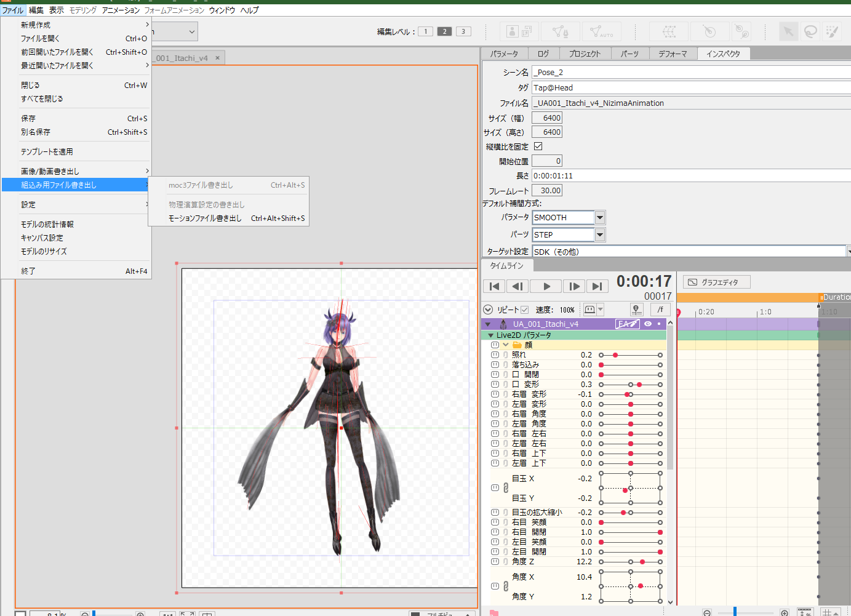Expand the timeline options round chevron
Viewport: 851px width, 616px height.
(488, 310)
